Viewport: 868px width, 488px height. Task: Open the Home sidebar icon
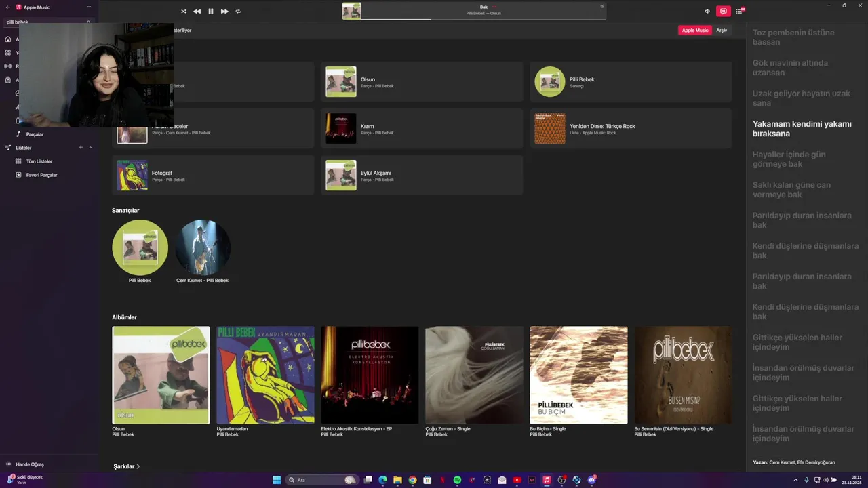coord(8,39)
